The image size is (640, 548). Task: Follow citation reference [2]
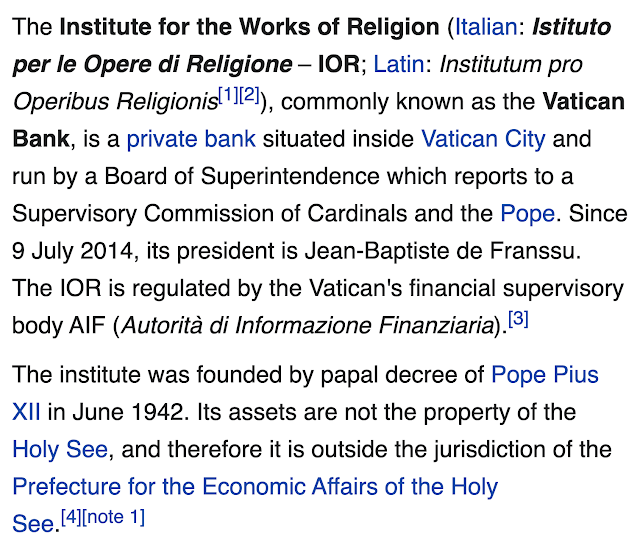point(249,95)
